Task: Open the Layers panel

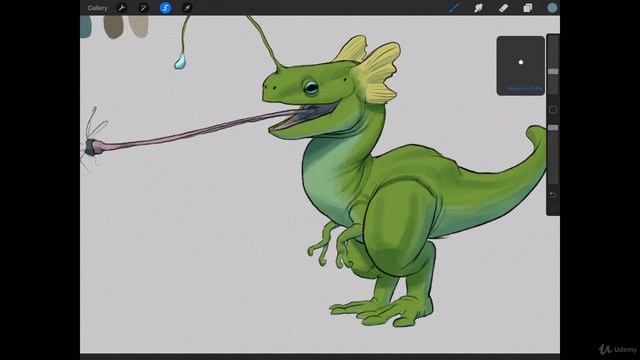Action: point(528,8)
